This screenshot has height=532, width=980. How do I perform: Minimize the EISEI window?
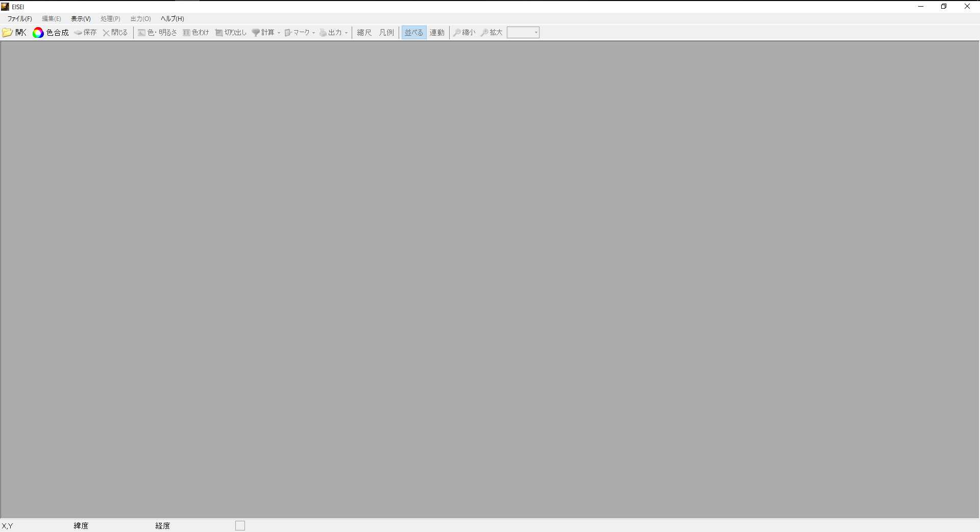[921, 7]
